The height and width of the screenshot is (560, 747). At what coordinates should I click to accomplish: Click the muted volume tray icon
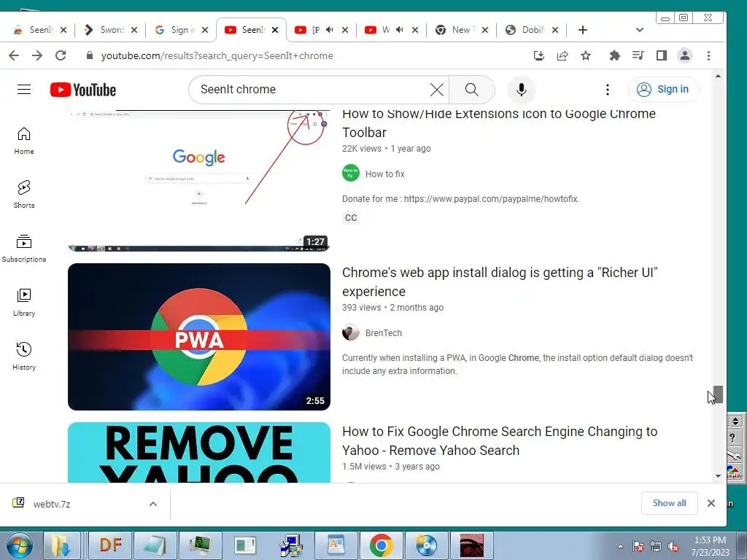coord(673,547)
